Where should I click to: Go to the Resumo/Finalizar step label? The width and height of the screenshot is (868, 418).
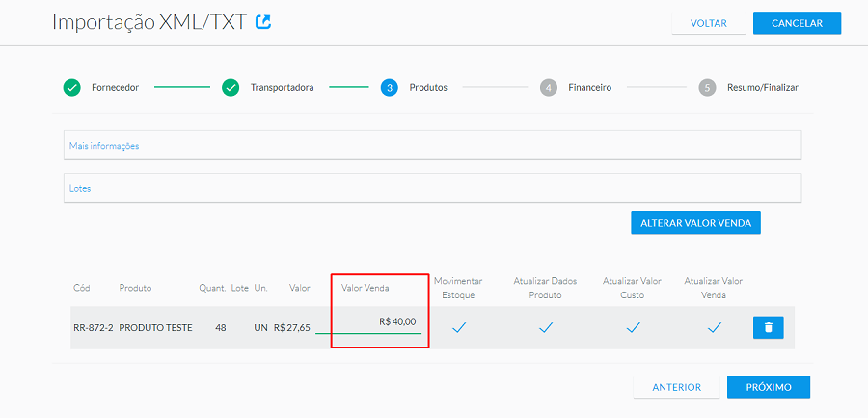(763, 88)
